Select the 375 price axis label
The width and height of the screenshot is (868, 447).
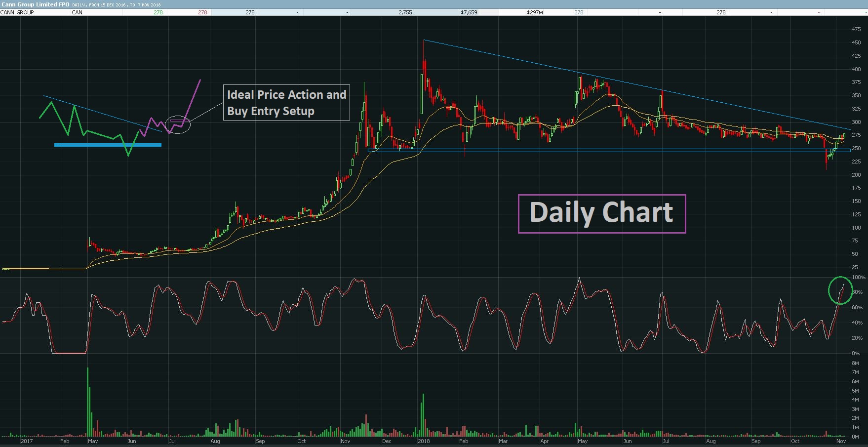[856, 82]
